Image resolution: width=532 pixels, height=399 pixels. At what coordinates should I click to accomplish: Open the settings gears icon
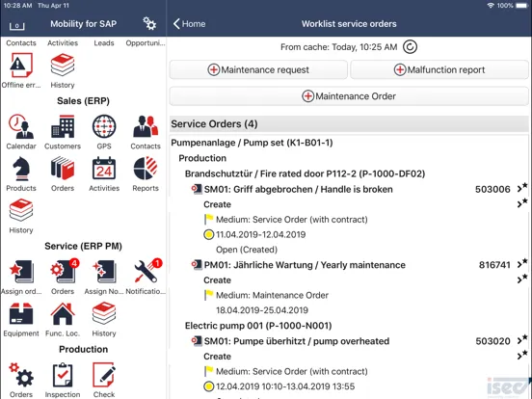click(149, 23)
